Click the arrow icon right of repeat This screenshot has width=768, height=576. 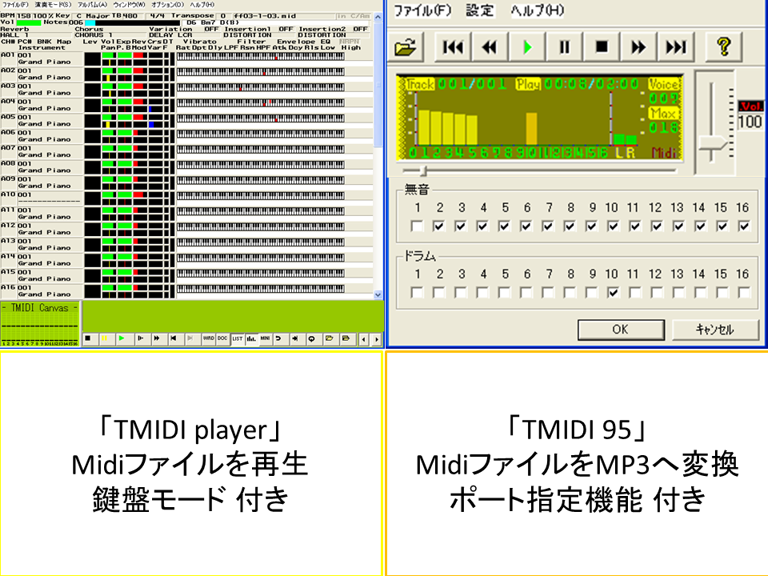tap(295, 338)
